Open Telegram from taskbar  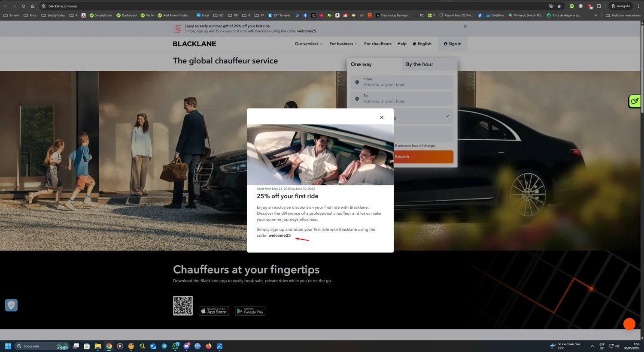(164, 346)
